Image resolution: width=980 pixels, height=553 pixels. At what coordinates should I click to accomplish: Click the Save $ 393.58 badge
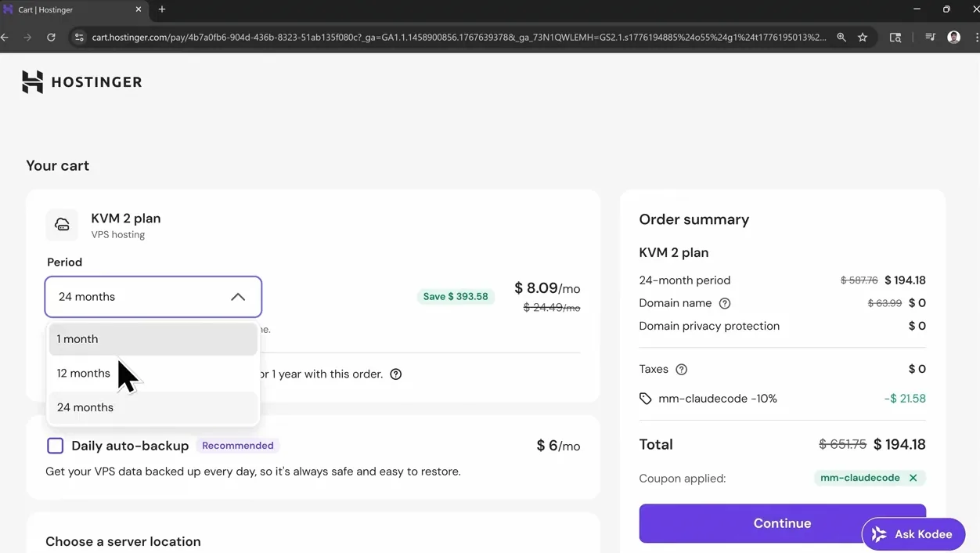tap(456, 297)
